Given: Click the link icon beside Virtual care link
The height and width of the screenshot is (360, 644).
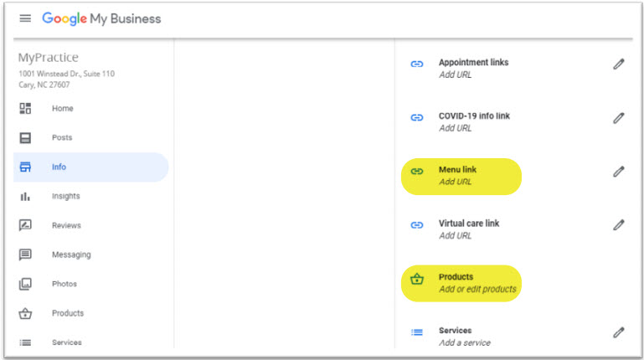Looking at the screenshot, I should point(417,225).
